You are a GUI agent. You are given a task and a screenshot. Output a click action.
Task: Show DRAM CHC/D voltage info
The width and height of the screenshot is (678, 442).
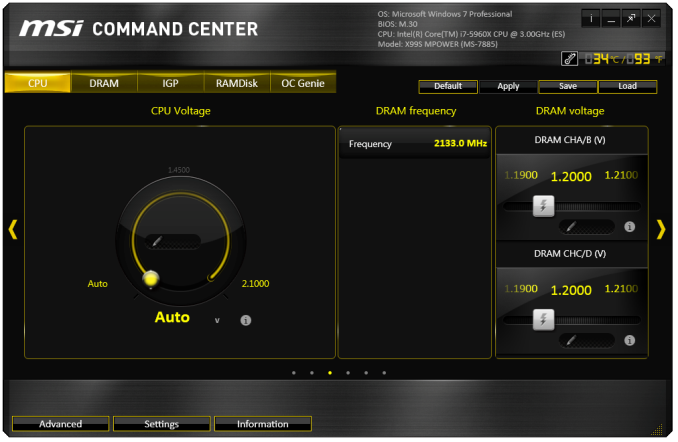(630, 340)
